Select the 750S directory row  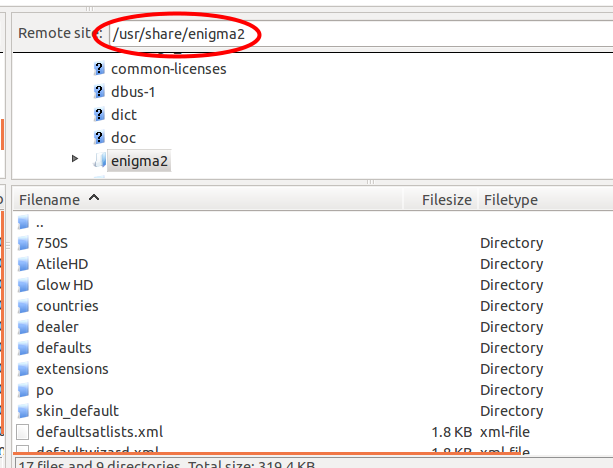[x=313, y=243]
